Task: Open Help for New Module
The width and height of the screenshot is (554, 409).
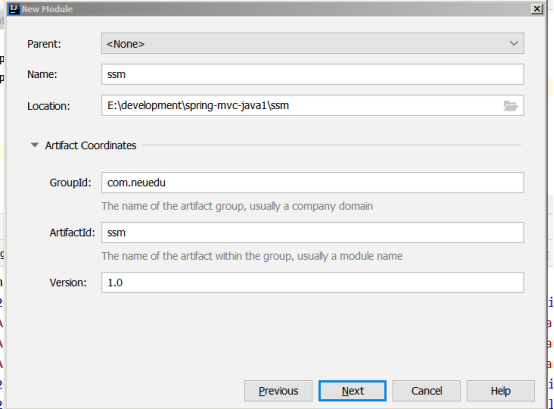Action: pos(501,391)
